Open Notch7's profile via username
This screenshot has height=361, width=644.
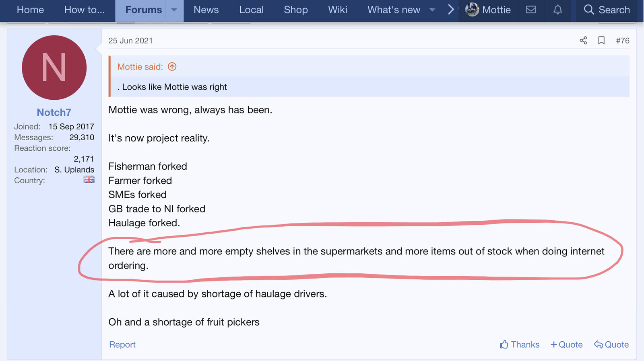coord(54,113)
